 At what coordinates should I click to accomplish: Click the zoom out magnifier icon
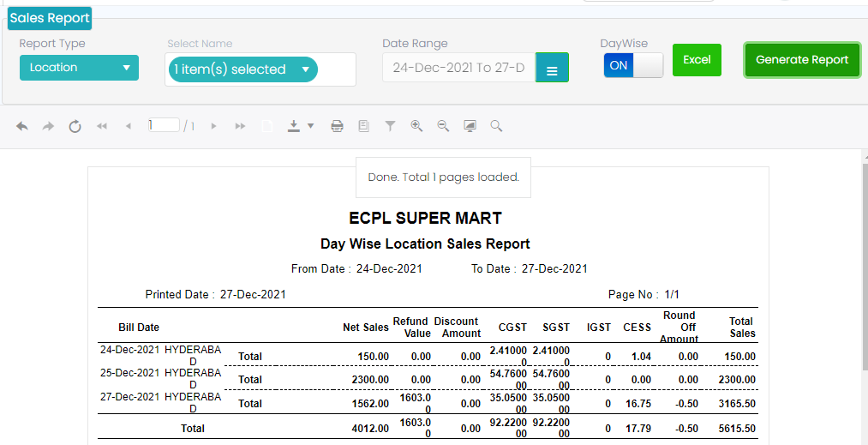coord(443,126)
